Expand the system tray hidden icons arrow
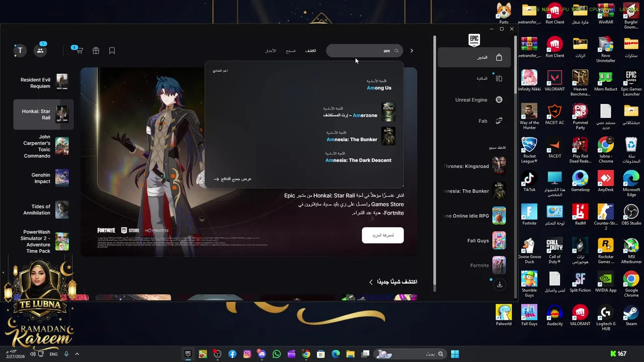 77,354
